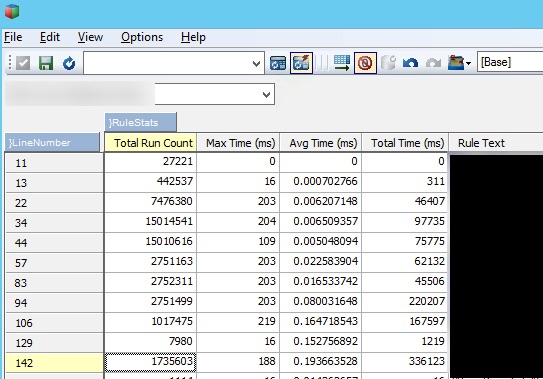Screen dimensions: 543x379
Task: Open the Edit menu
Action: [50, 37]
